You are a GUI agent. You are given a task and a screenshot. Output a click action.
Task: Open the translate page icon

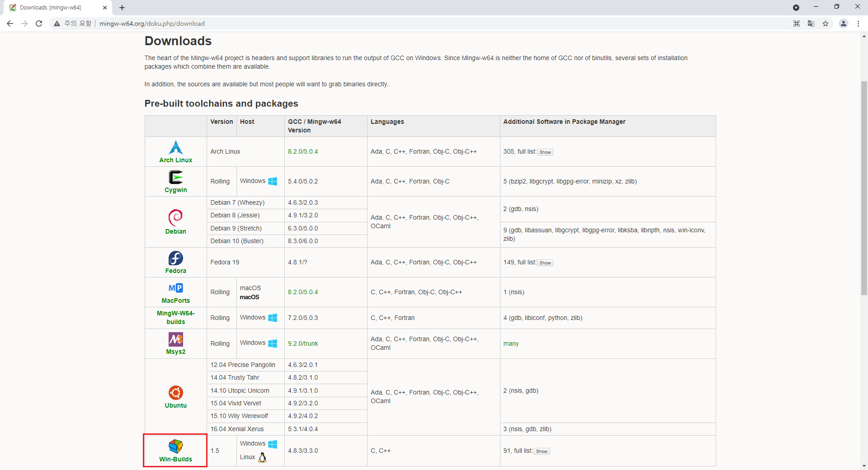coord(811,23)
